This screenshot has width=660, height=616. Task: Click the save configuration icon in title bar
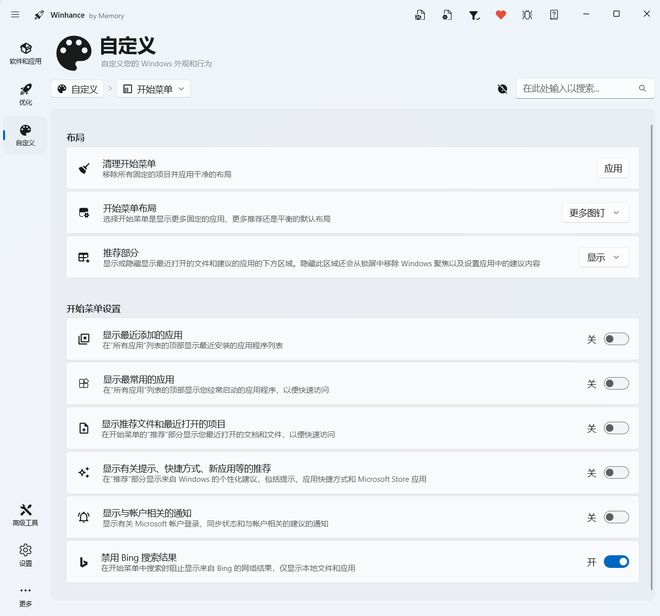tap(420, 15)
